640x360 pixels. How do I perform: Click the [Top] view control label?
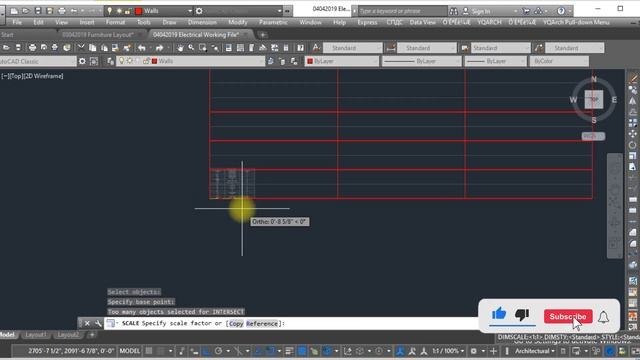(16, 76)
